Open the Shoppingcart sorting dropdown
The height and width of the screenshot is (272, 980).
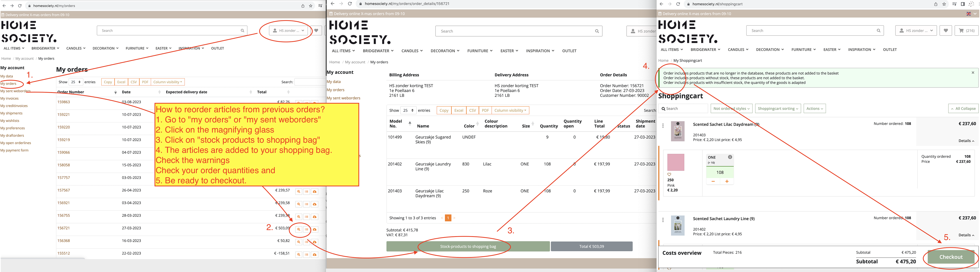pos(778,109)
